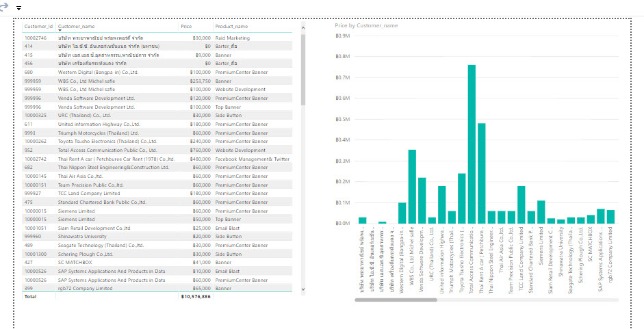Click 'Standard Chartered Bank Public Co.,ltd.' table cell
This screenshot has width=644, height=329.
point(102,202)
